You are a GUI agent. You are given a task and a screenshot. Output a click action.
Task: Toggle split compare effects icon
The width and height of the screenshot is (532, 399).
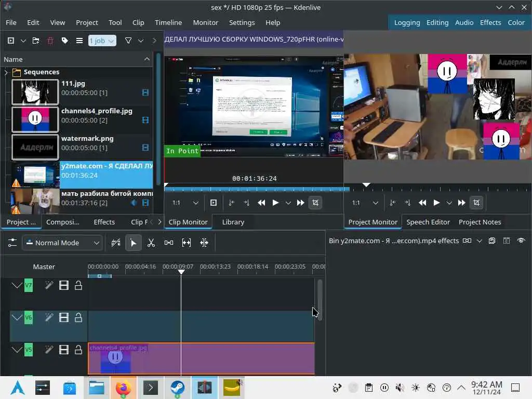[x=507, y=241]
